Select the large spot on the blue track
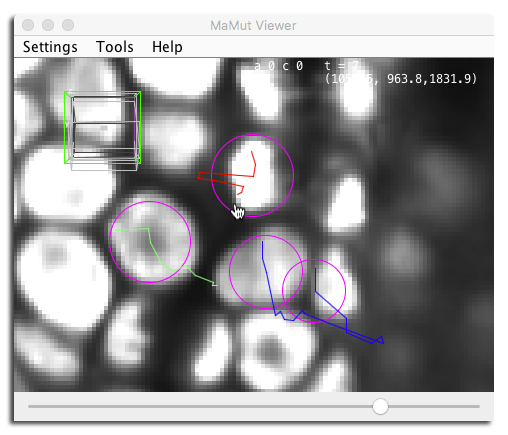The image size is (508, 435). coord(266,272)
